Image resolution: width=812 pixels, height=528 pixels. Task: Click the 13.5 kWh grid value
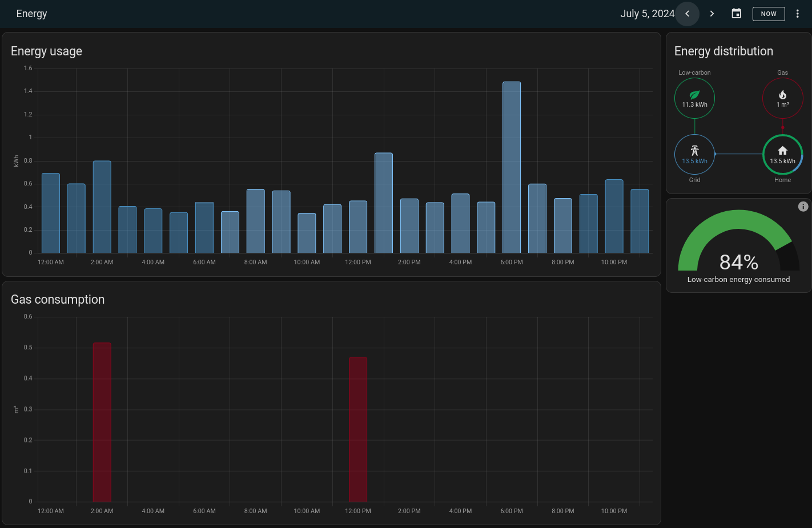click(694, 161)
